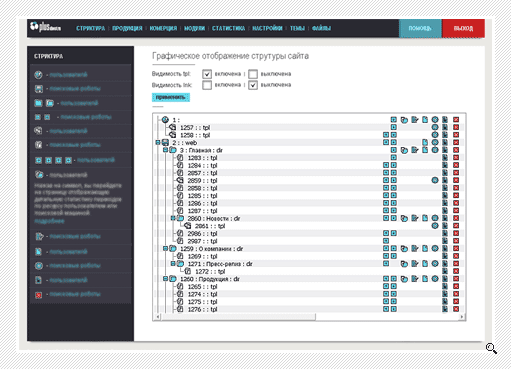Magnifier zoom icon at bottom-right corner

click(491, 348)
